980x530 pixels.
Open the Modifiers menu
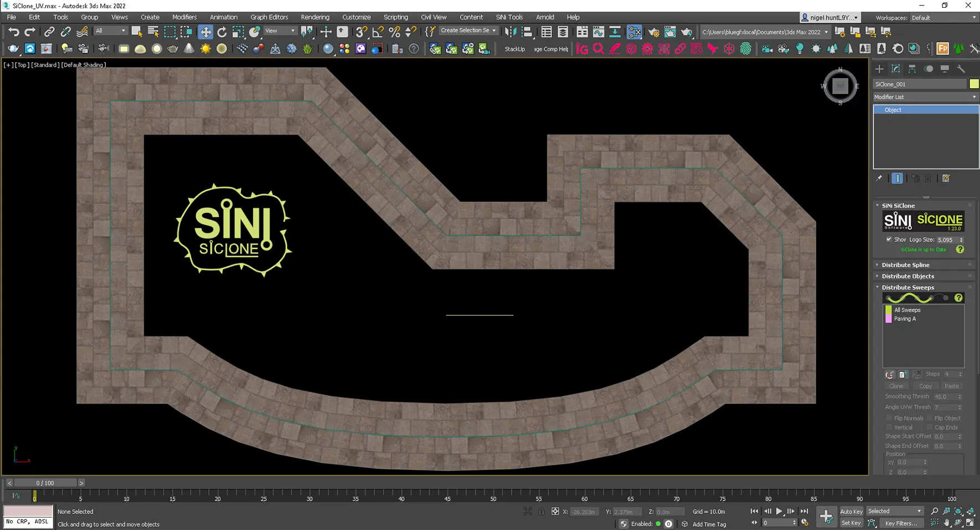[184, 17]
